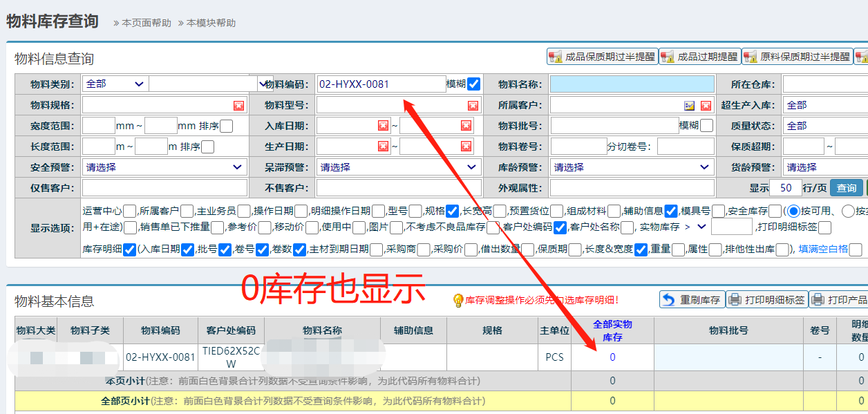This screenshot has width=868, height=414.
Task: Select the 按可用 radio button
Action: tap(794, 211)
